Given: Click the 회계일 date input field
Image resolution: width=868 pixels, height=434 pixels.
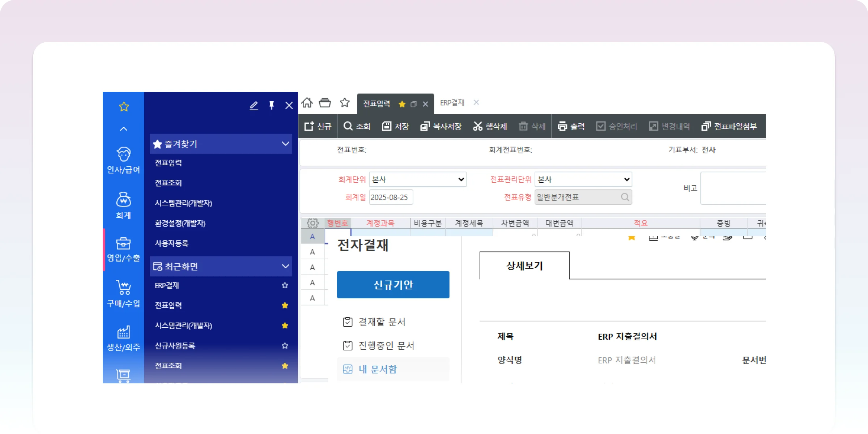Looking at the screenshot, I should pos(391,197).
